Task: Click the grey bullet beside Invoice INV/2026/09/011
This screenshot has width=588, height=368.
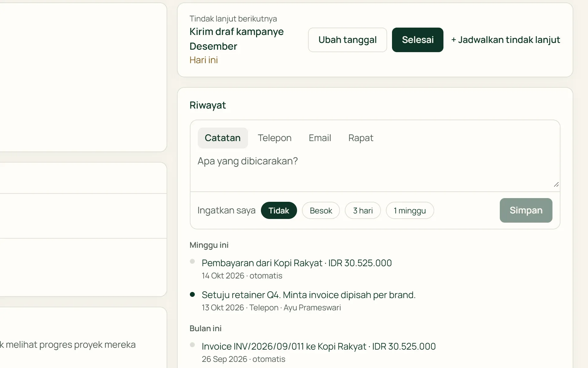Action: [x=192, y=345]
